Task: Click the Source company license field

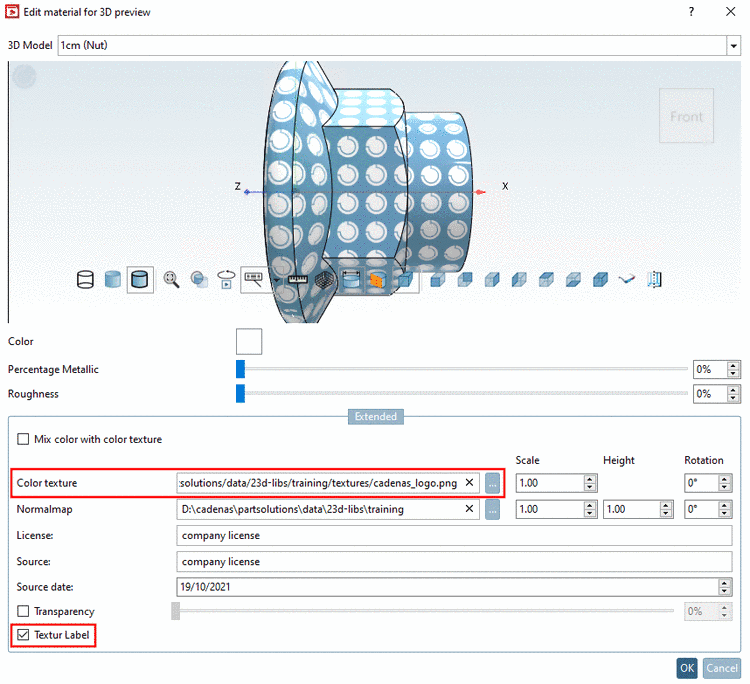Action: click(454, 562)
